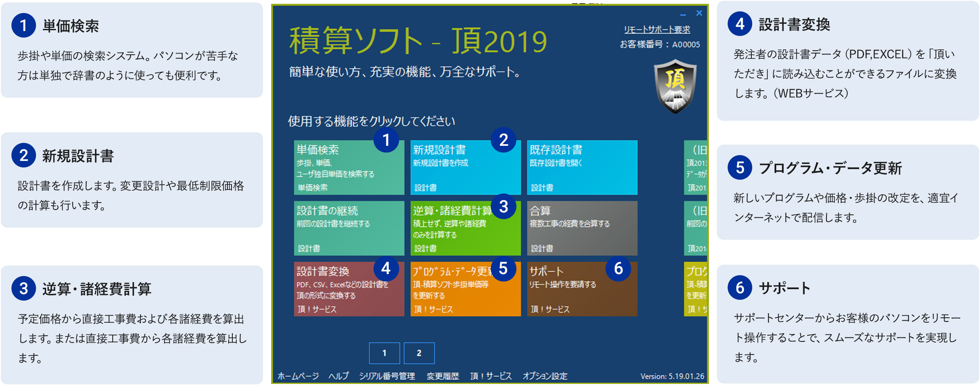
Task: Open 変更履歴 in the bottom menu
Action: point(443,376)
